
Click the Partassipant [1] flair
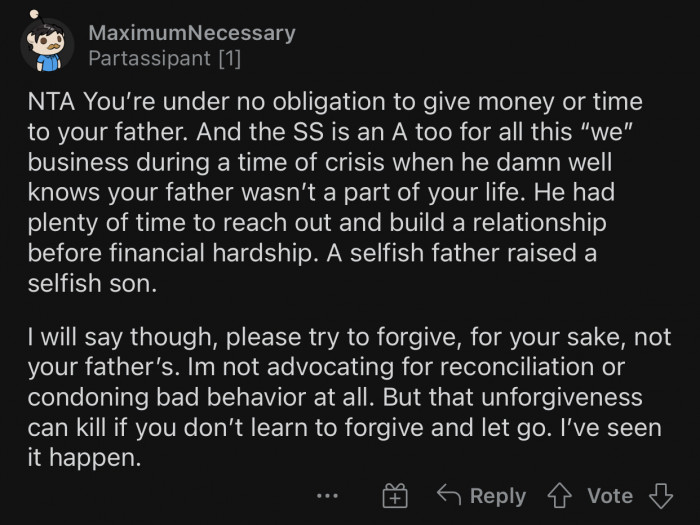164,59
